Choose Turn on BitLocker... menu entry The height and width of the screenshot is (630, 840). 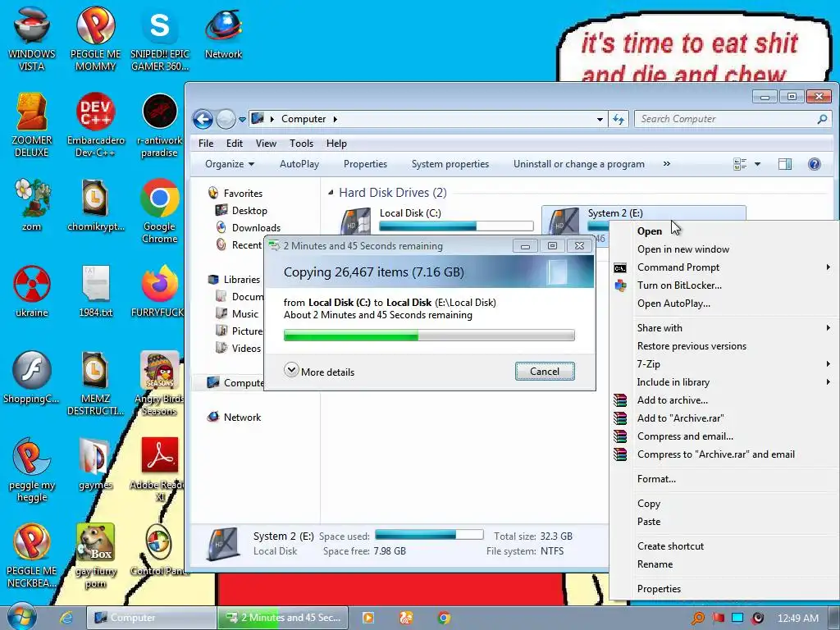[x=679, y=285]
